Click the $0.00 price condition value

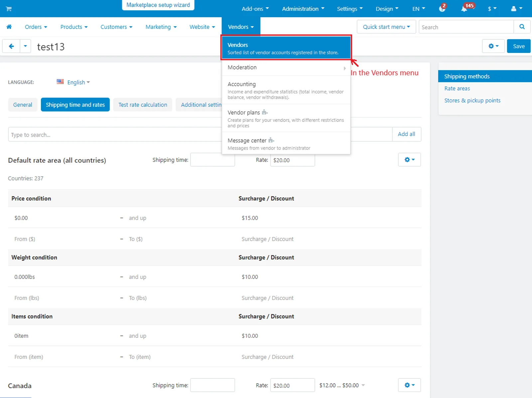coord(21,218)
